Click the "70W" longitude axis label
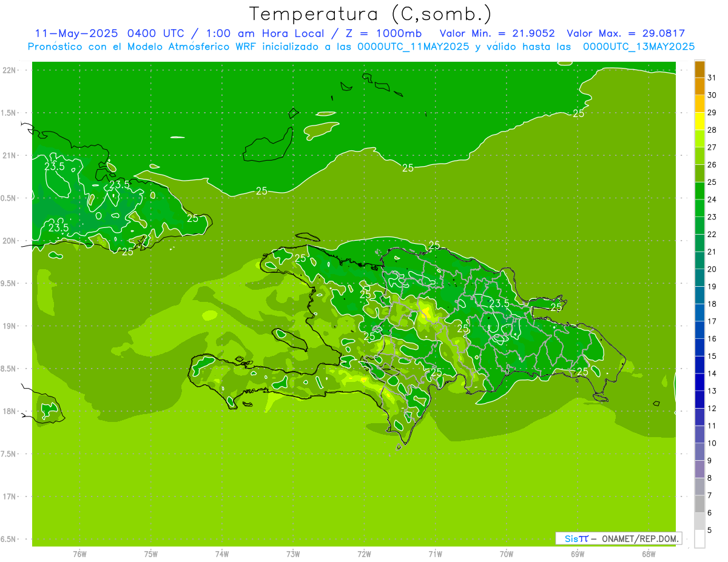 [x=507, y=554]
